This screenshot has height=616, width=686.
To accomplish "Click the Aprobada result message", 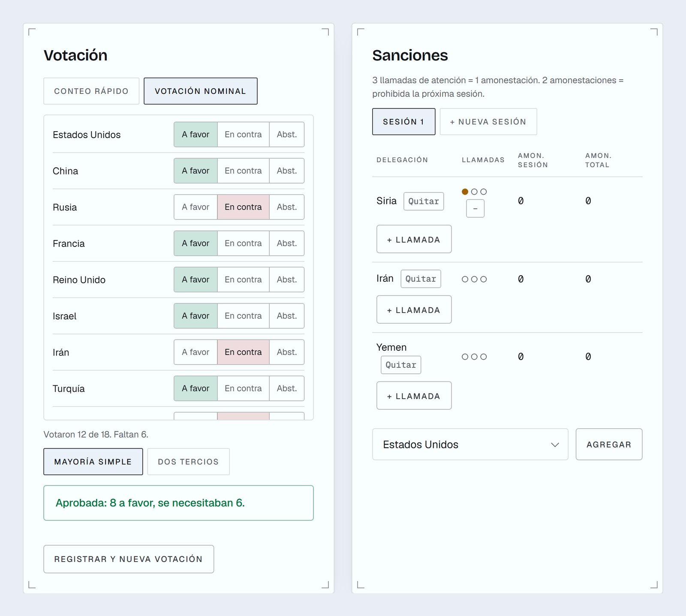I will click(178, 503).
